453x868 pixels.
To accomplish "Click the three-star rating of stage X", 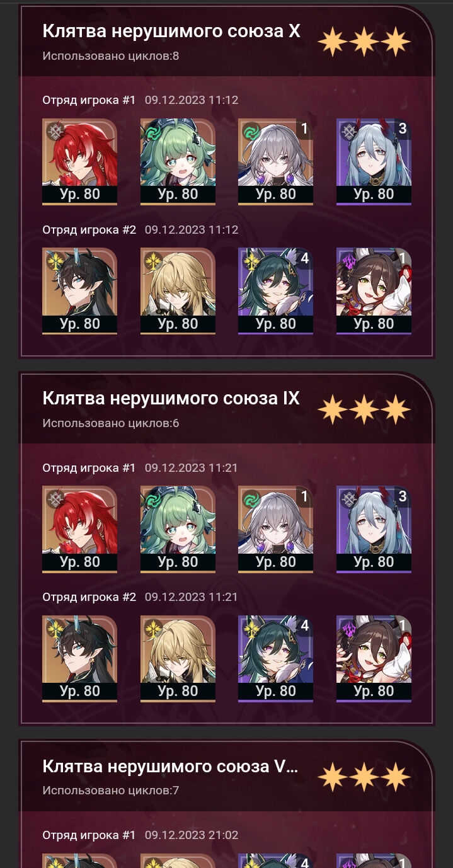I will pyautogui.click(x=364, y=42).
